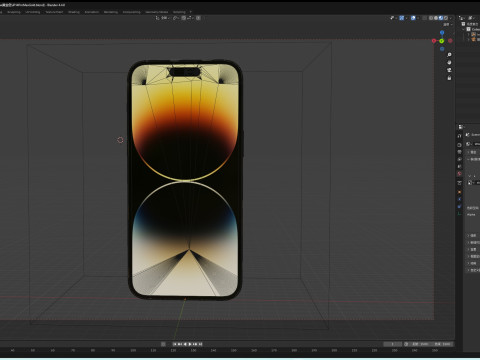Open object types visibility menu

click(392, 18)
